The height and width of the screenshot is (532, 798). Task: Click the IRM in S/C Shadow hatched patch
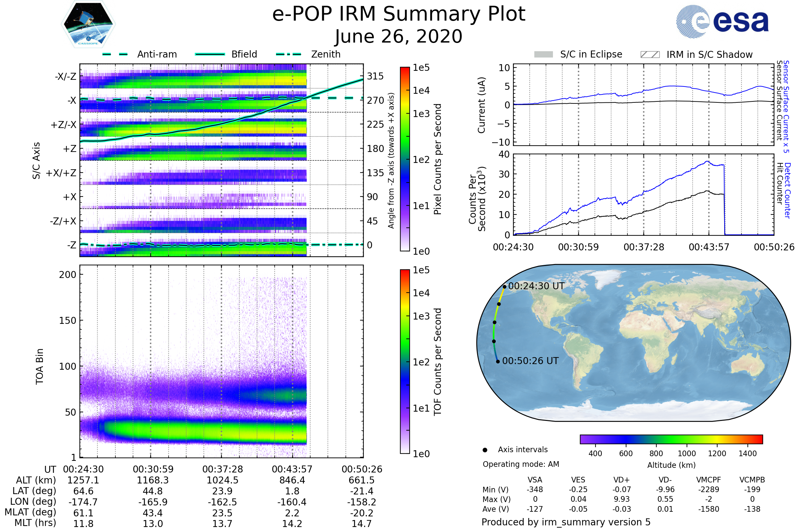(x=650, y=55)
